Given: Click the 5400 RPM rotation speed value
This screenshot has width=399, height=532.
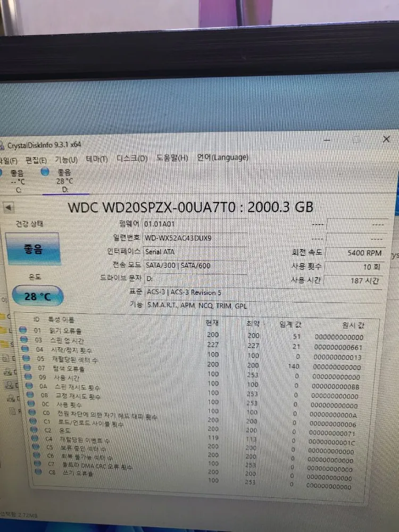Looking at the screenshot, I should click(355, 253).
